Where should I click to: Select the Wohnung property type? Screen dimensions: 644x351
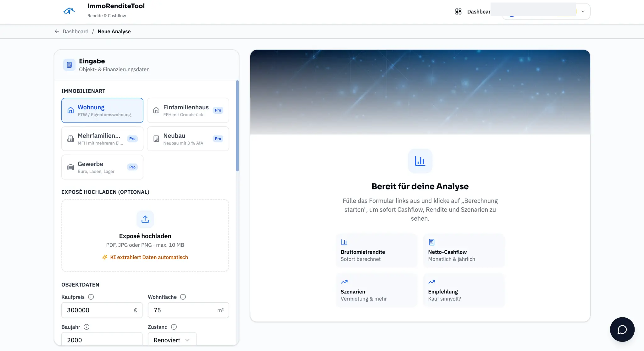pyautogui.click(x=102, y=110)
